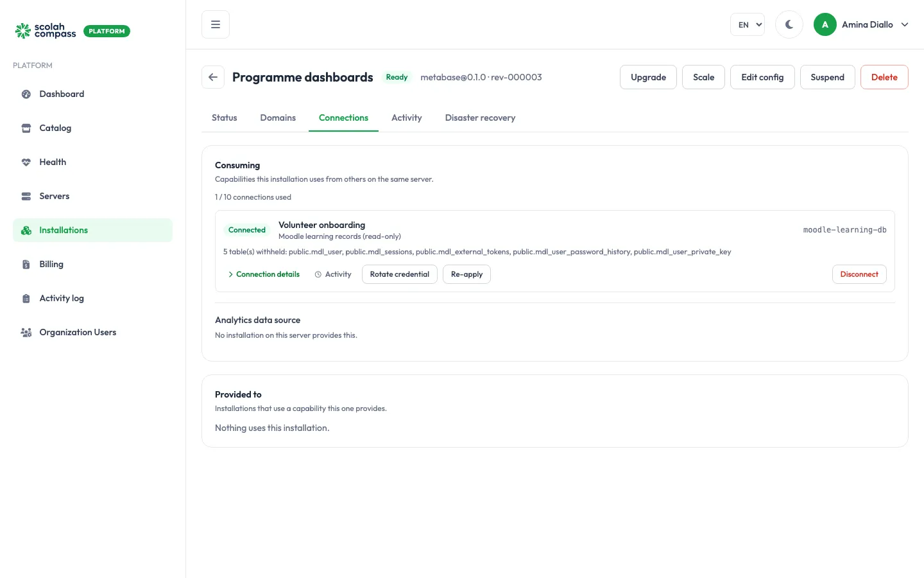This screenshot has height=578, width=924.
Task: Open Servers in the sidebar
Action: coord(92,197)
